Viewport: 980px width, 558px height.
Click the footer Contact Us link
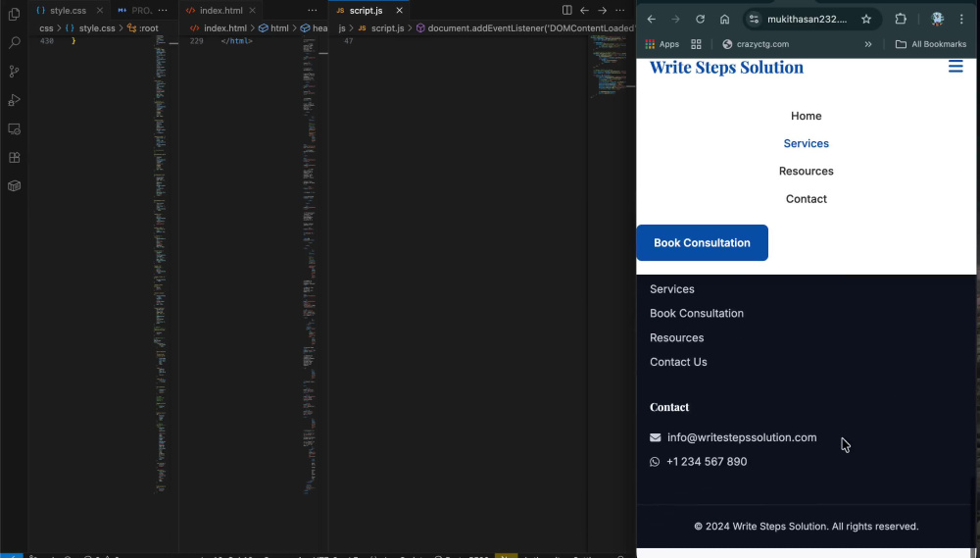[x=678, y=362]
